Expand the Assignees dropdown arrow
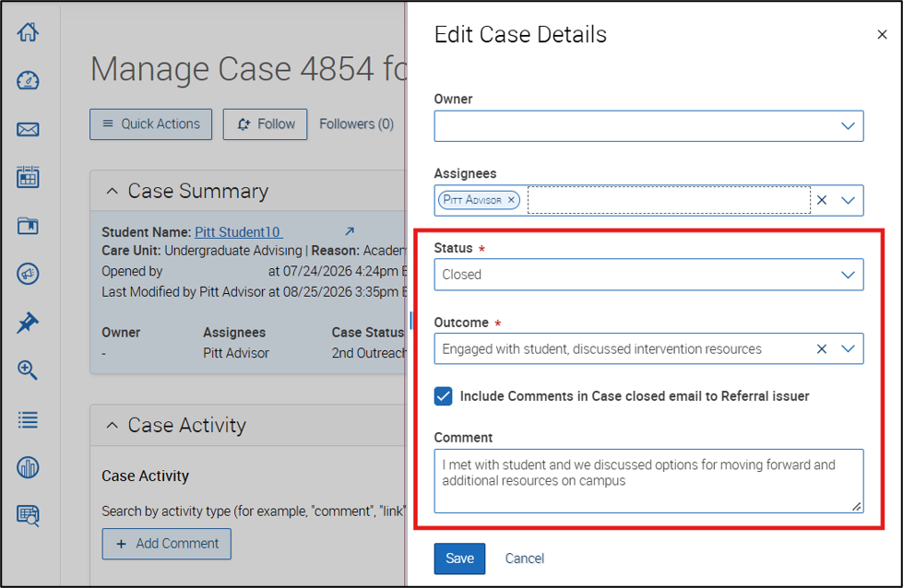The height and width of the screenshot is (588, 903). pyautogui.click(x=848, y=200)
